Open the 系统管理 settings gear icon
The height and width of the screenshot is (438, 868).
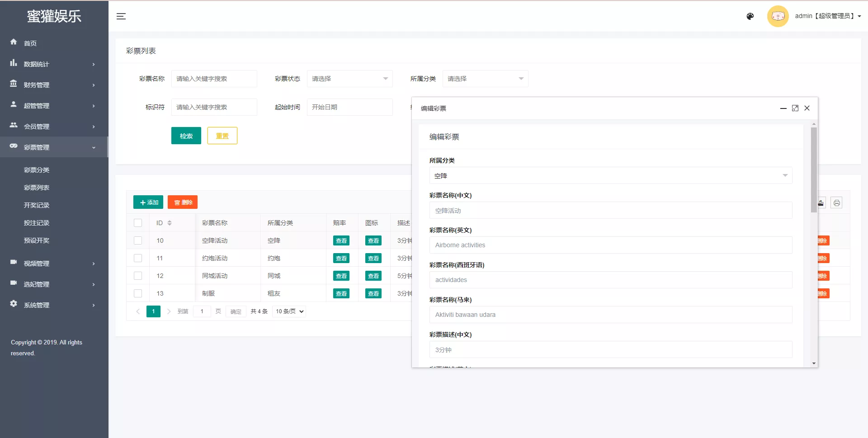tap(14, 304)
